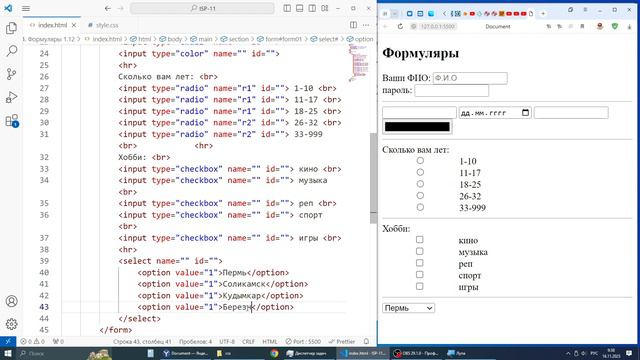Screen dimensions: 640x360
Task: Select the 11-17 age radio button
Action: click(420, 172)
